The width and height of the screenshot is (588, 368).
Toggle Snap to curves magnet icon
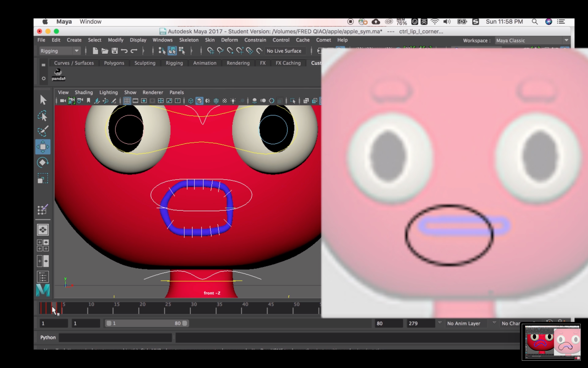(x=220, y=51)
